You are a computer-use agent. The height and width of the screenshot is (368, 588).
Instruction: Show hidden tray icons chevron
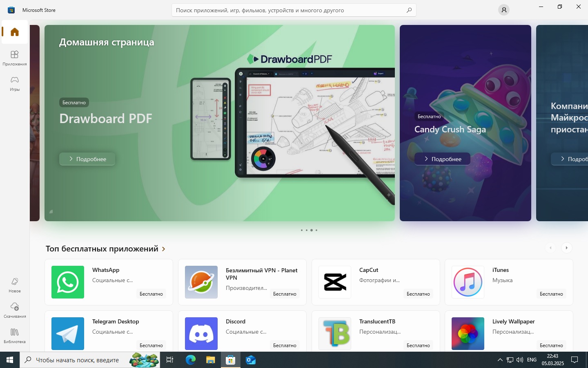(x=500, y=360)
